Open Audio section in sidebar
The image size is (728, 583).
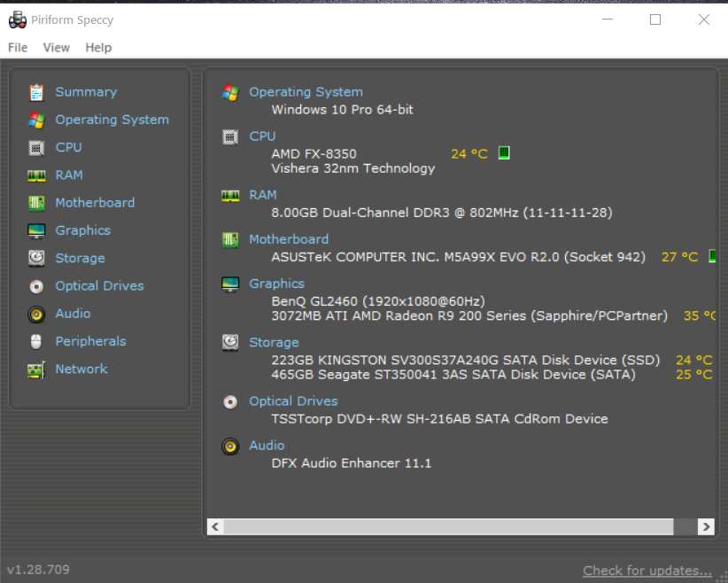(73, 314)
